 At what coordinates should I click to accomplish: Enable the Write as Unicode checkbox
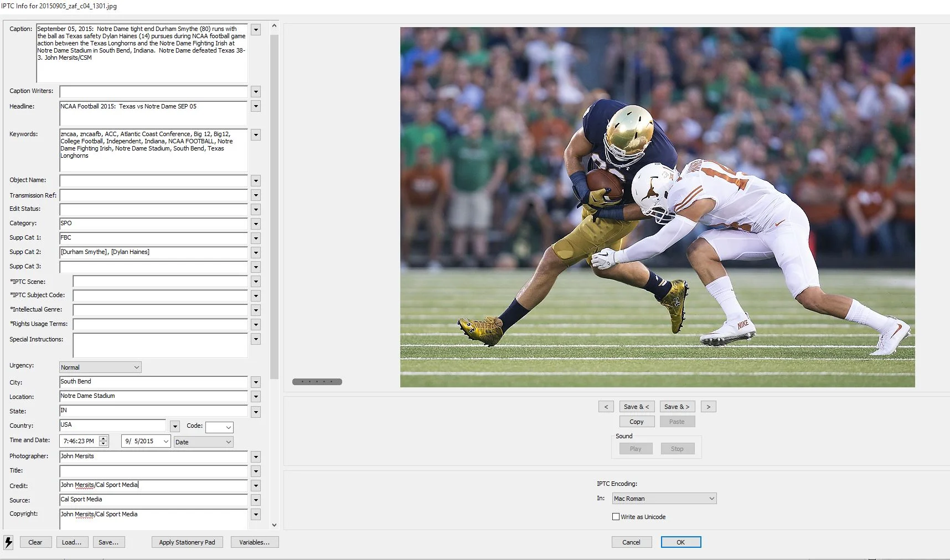click(x=616, y=517)
